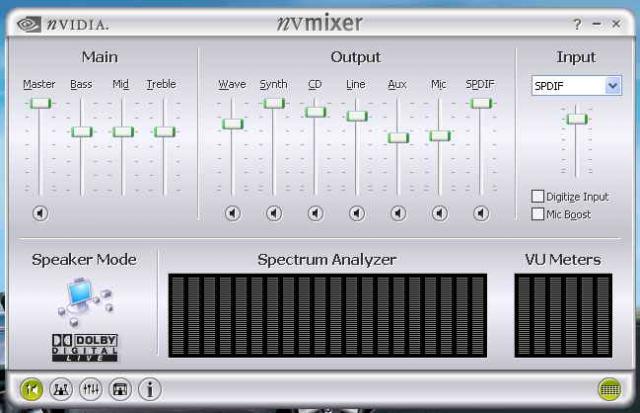Click the Speaker Mode heading
The height and width of the screenshot is (413, 640).
coord(84,260)
